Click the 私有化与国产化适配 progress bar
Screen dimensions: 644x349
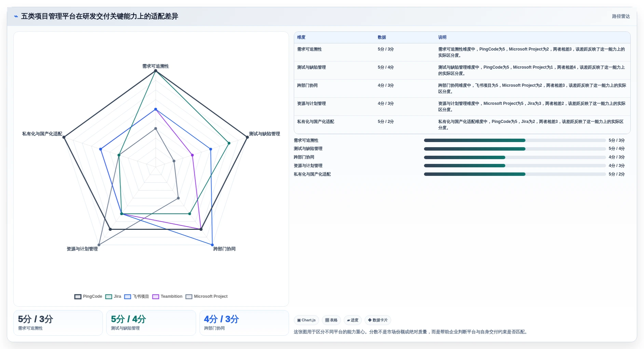point(515,174)
